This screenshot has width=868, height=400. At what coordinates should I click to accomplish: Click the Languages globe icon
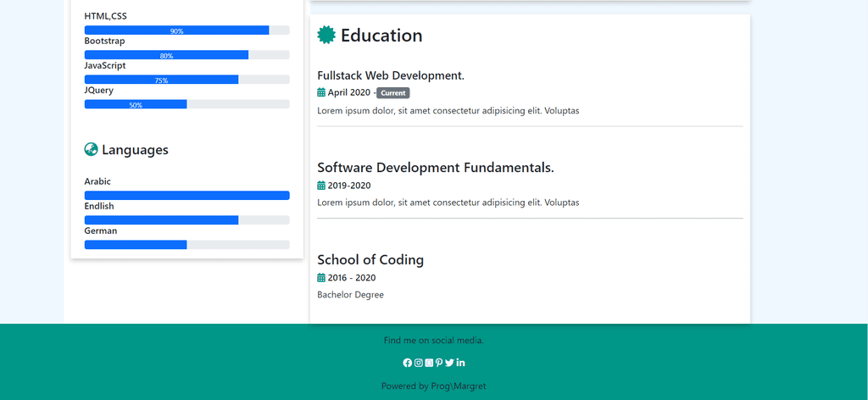[92, 149]
